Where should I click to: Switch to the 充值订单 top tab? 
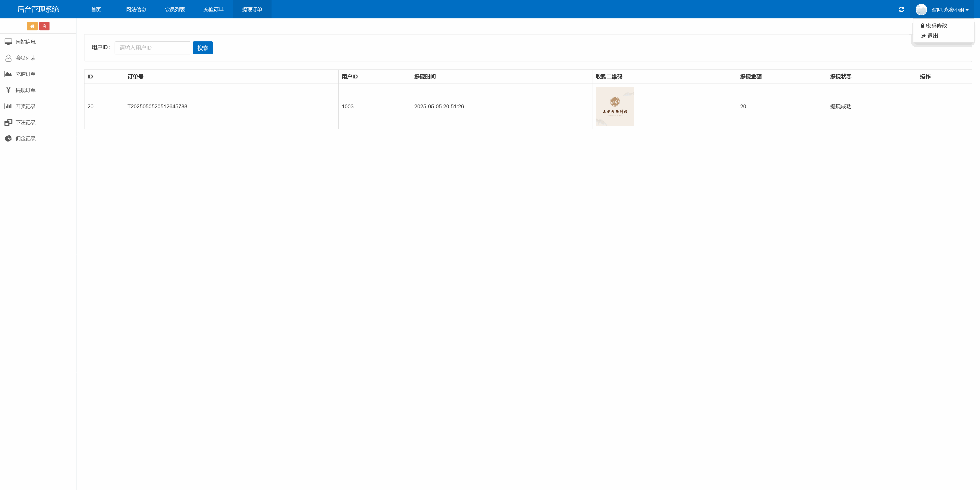tap(213, 9)
